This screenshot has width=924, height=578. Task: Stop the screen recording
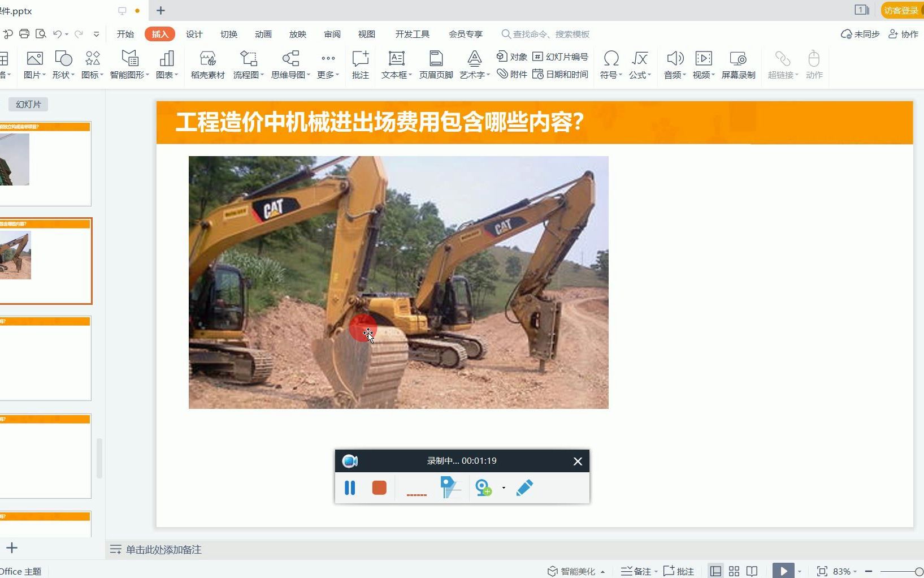point(379,488)
